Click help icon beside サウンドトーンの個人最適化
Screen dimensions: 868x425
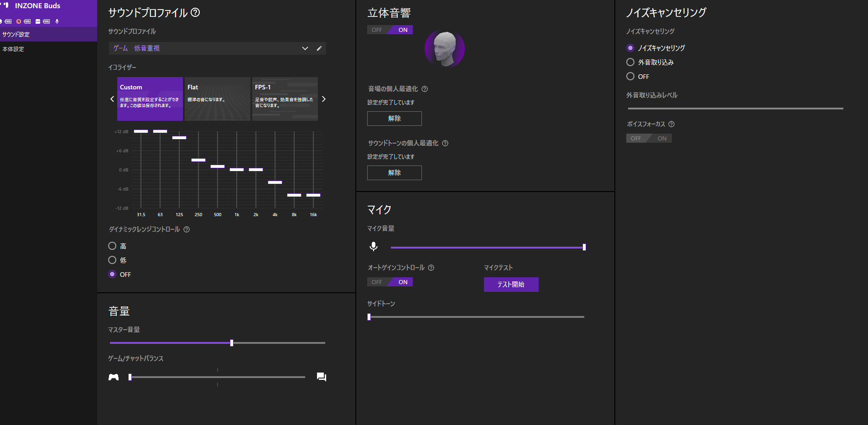[x=445, y=143]
